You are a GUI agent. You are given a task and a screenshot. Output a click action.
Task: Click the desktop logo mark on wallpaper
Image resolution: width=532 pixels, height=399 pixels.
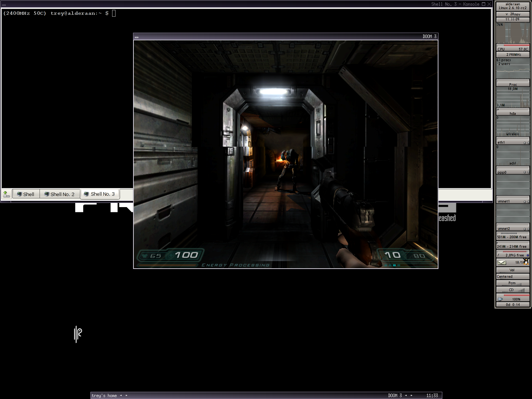(78, 334)
